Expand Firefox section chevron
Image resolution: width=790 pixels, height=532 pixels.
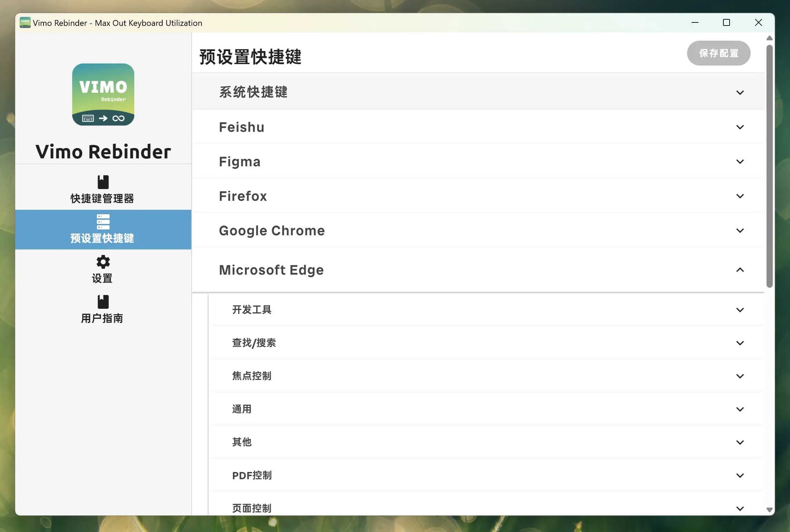(x=740, y=196)
